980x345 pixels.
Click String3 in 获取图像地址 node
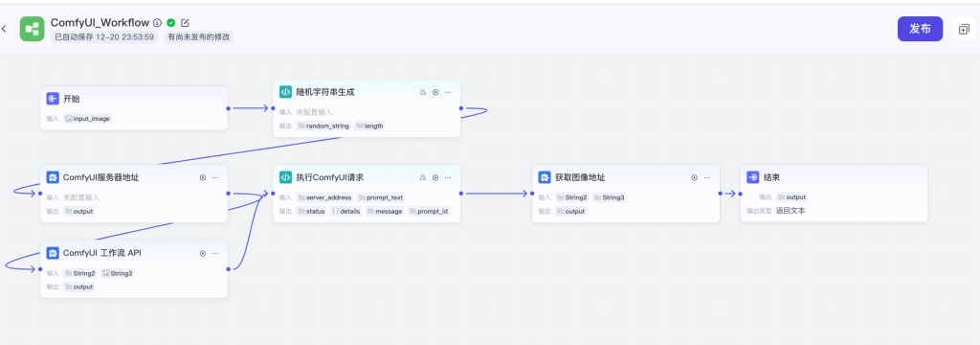coord(610,197)
